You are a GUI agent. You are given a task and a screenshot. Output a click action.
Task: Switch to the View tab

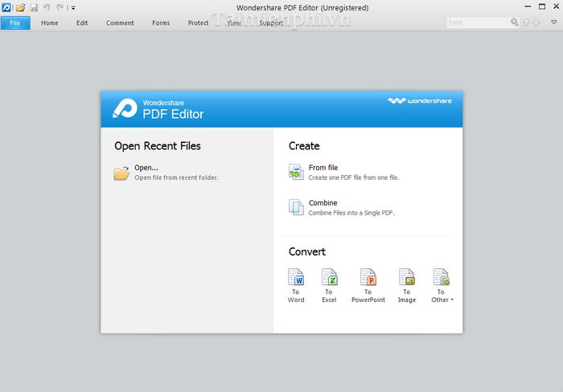tap(234, 23)
